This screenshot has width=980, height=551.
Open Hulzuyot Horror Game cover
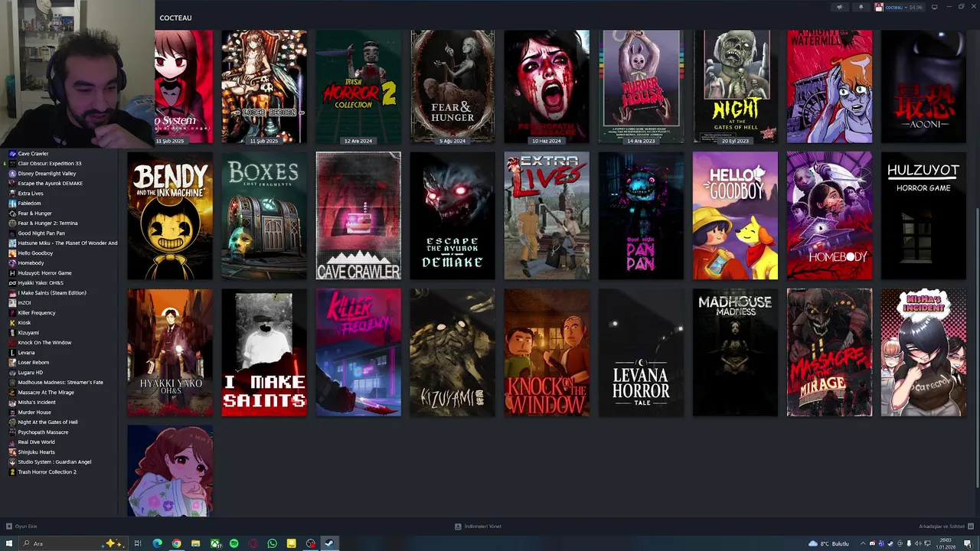[x=923, y=216]
